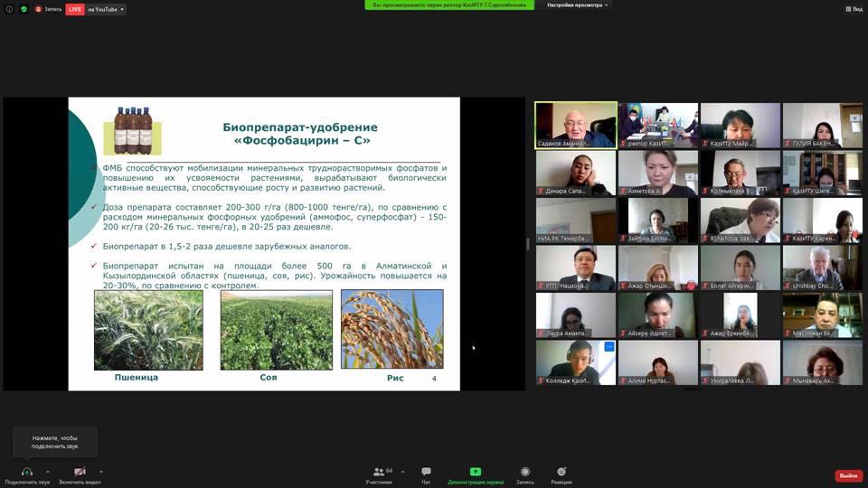Expand audio options arrow beside Подключить звук
This screenshot has width=868, height=488.
(48, 472)
